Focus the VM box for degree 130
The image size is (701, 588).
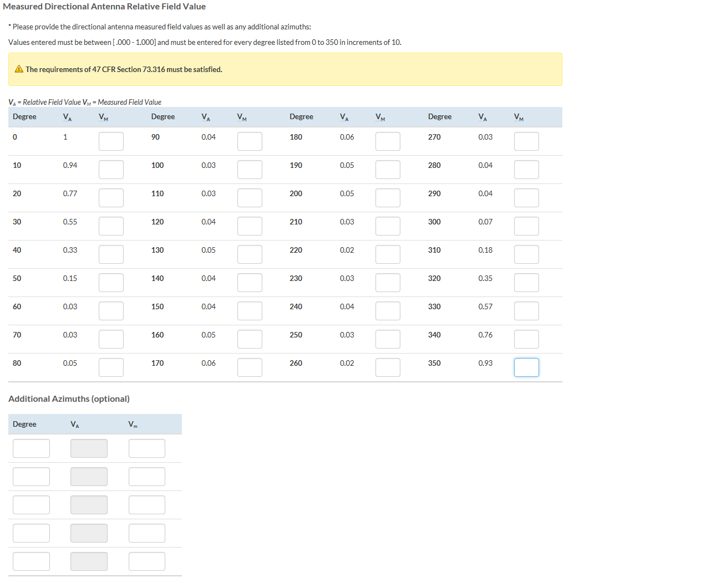coord(250,254)
